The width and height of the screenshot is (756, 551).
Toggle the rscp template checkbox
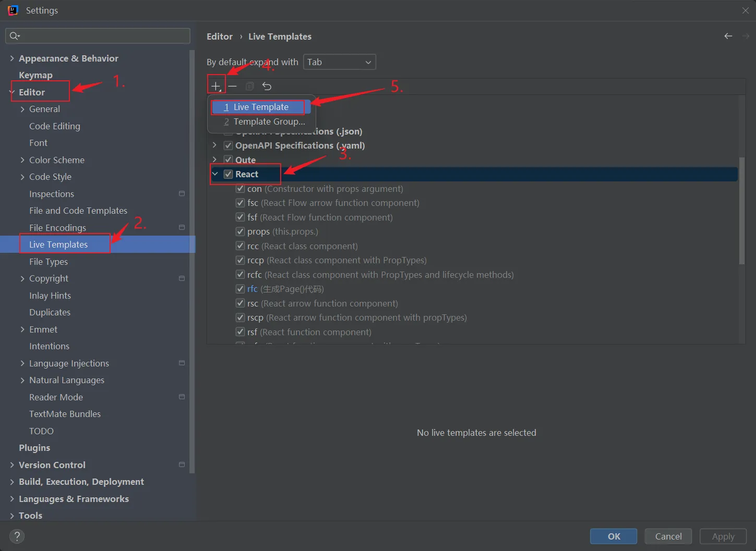(x=240, y=317)
